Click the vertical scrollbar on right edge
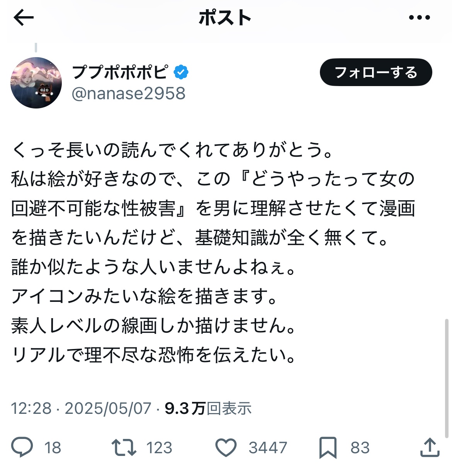The image size is (452, 476). (447, 378)
